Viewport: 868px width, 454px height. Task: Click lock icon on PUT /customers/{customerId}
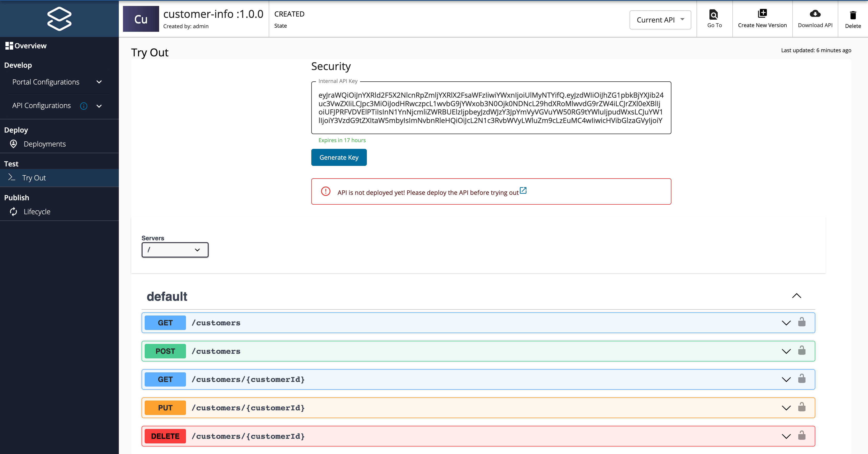pos(802,407)
